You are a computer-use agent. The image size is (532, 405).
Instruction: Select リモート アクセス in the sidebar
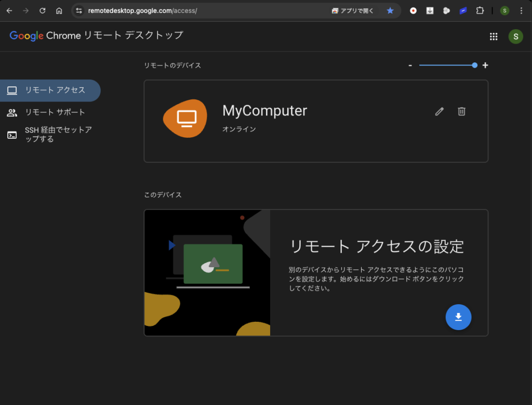(x=50, y=90)
